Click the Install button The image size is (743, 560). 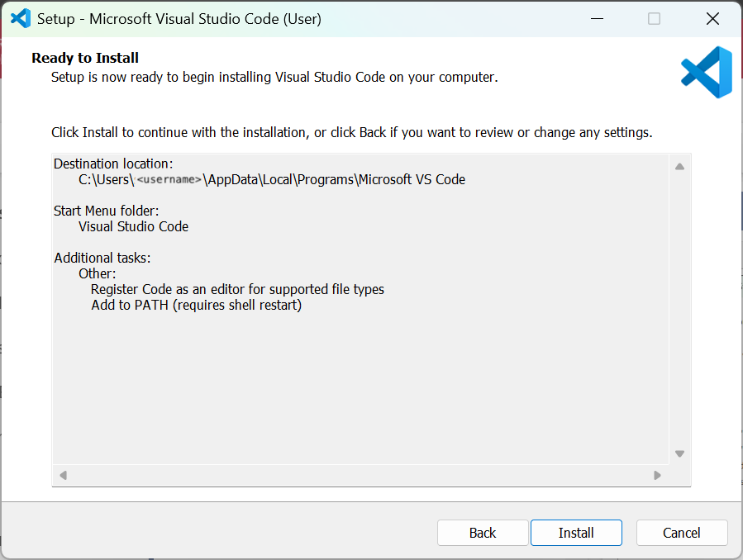tap(576, 533)
